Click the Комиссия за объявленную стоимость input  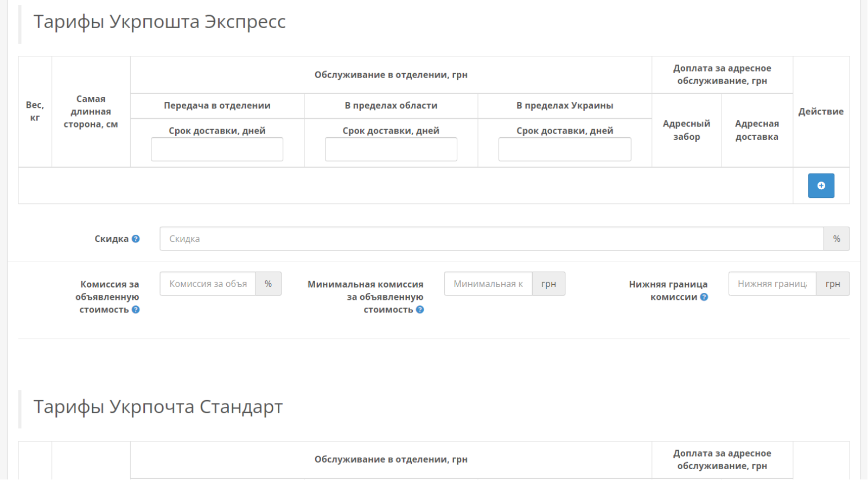pos(208,284)
